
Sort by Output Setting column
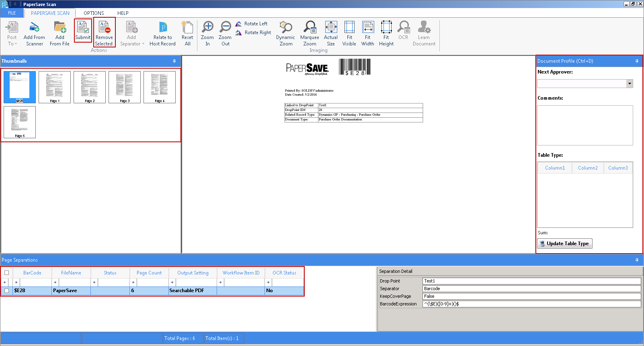pos(193,273)
